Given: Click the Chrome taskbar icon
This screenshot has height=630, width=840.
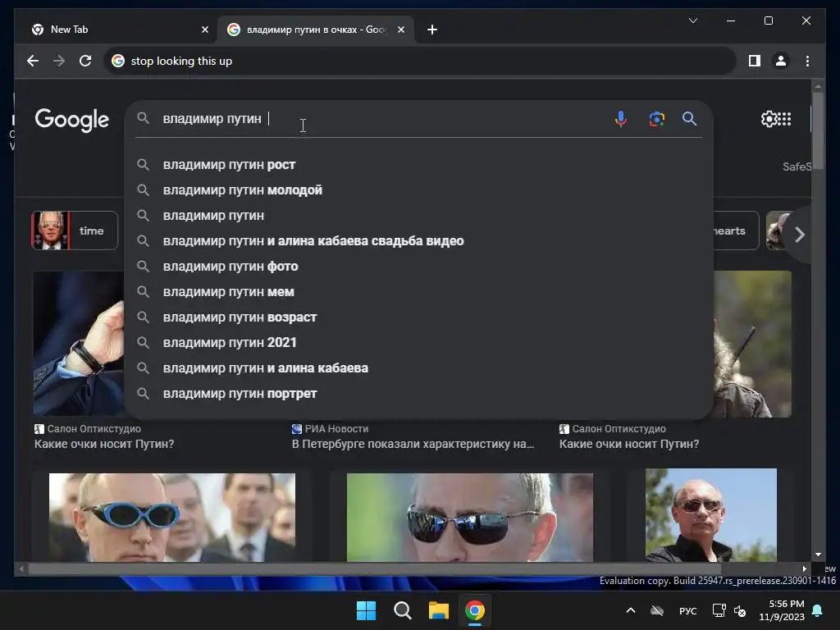Looking at the screenshot, I should pos(475,610).
